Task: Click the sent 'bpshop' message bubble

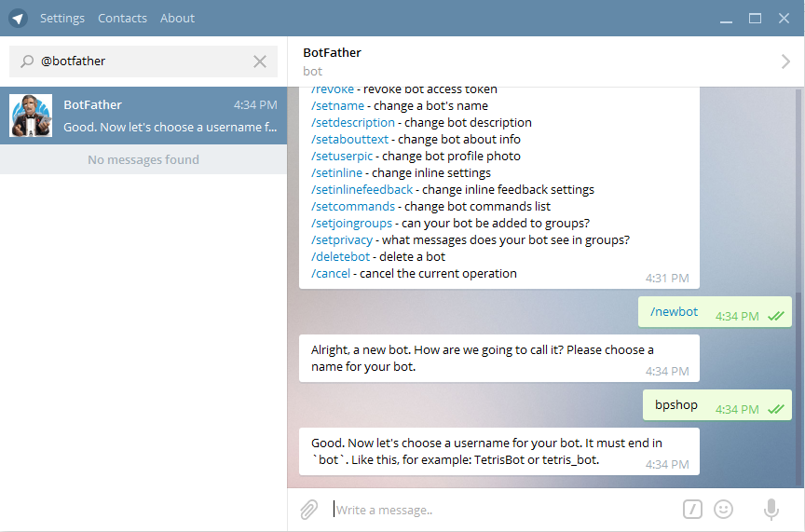Action: pos(716,405)
